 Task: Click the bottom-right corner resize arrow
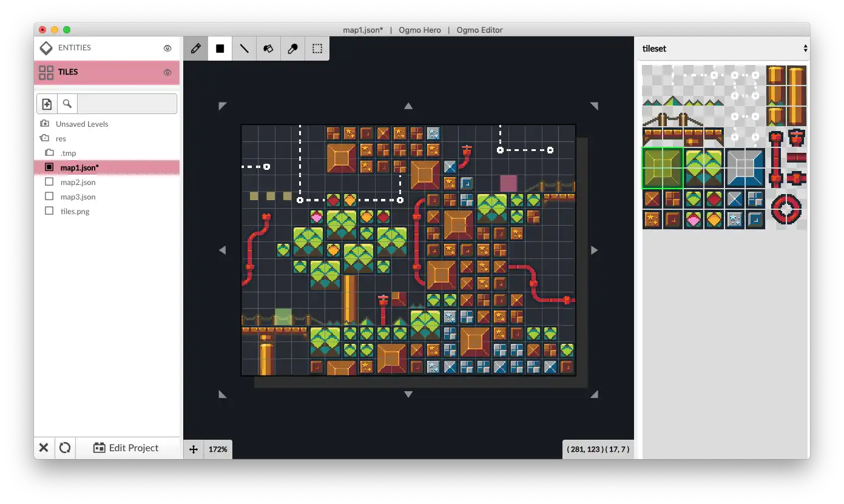pos(594,394)
